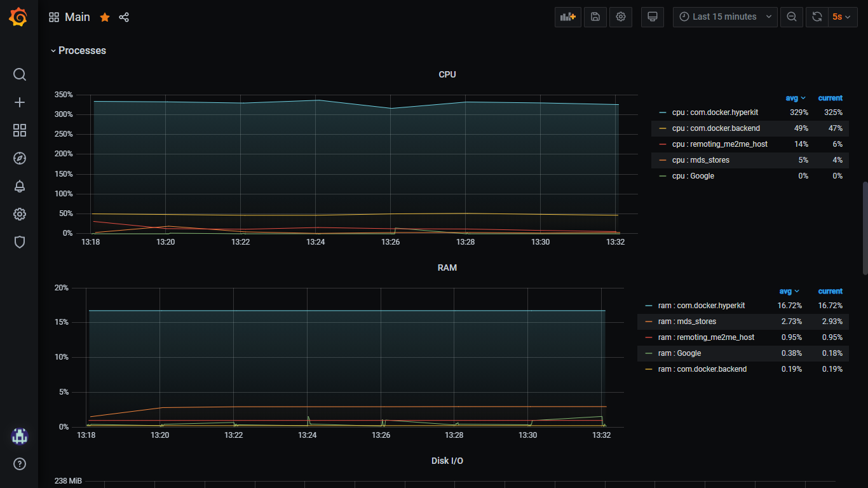868x488 pixels.
Task: Toggle ram : com.docker.hyperkit series
Action: (x=702, y=306)
